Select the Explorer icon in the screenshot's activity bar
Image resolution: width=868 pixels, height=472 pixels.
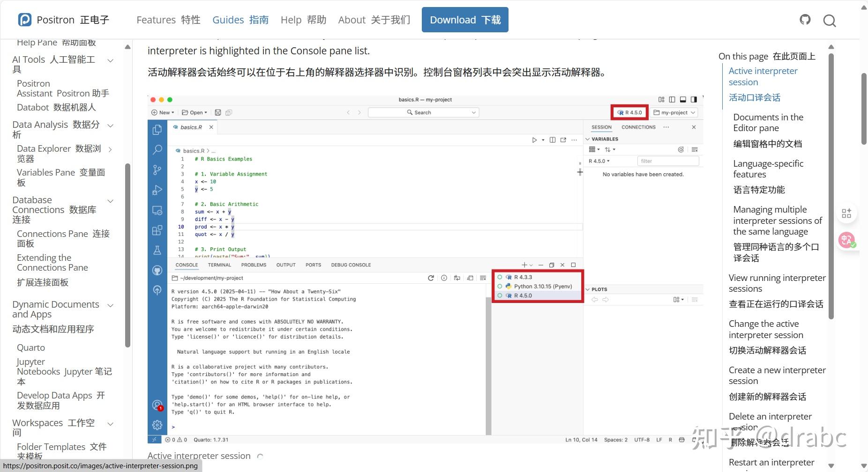[157, 130]
